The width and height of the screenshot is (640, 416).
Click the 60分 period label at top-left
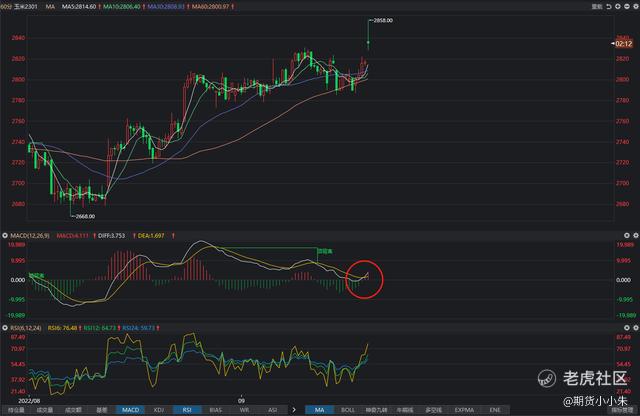7,5
